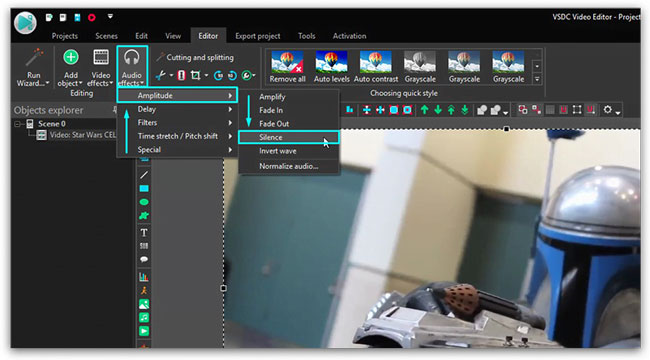Click the VSDC application logo button
The height and width of the screenshot is (360, 650).
click(x=25, y=22)
